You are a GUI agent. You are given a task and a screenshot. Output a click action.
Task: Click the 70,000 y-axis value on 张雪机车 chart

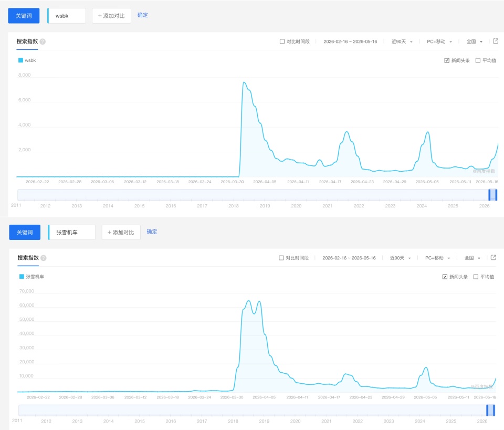coord(27,291)
